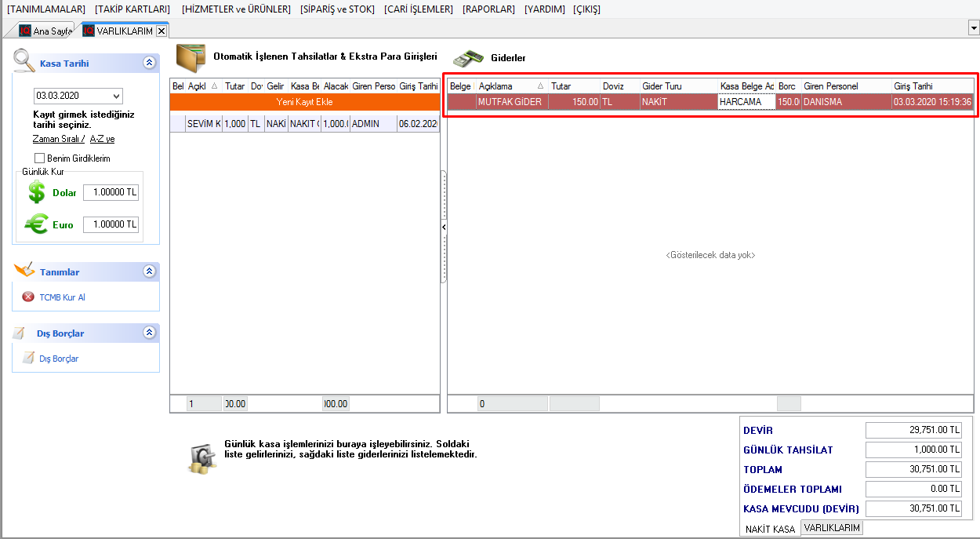The width and height of the screenshot is (980, 539).
Task: Close the VARLIKLARIM tab
Action: coord(162,31)
